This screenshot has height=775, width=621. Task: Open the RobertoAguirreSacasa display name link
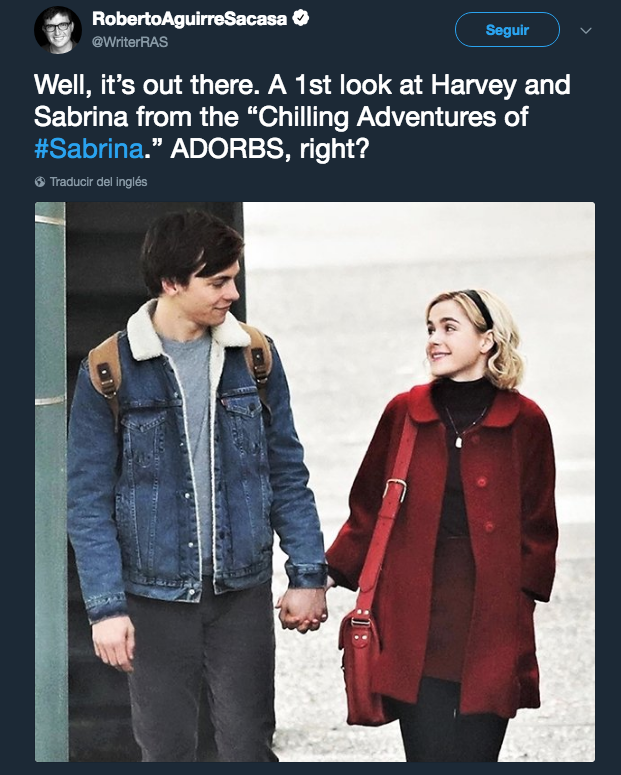[189, 19]
